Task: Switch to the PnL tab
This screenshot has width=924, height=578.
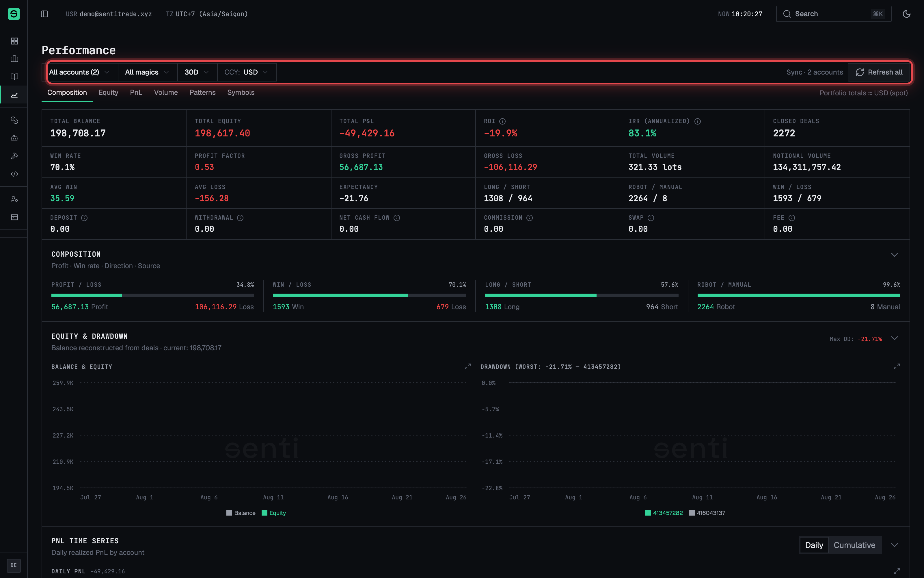Action: pyautogui.click(x=136, y=92)
